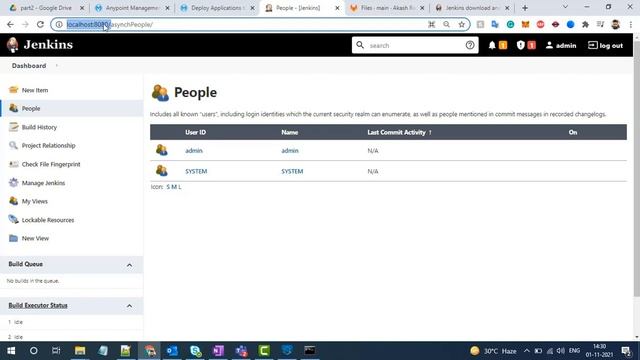The height and width of the screenshot is (360, 640).
Task: Open File Explorer from taskbar
Action: click(x=80, y=351)
